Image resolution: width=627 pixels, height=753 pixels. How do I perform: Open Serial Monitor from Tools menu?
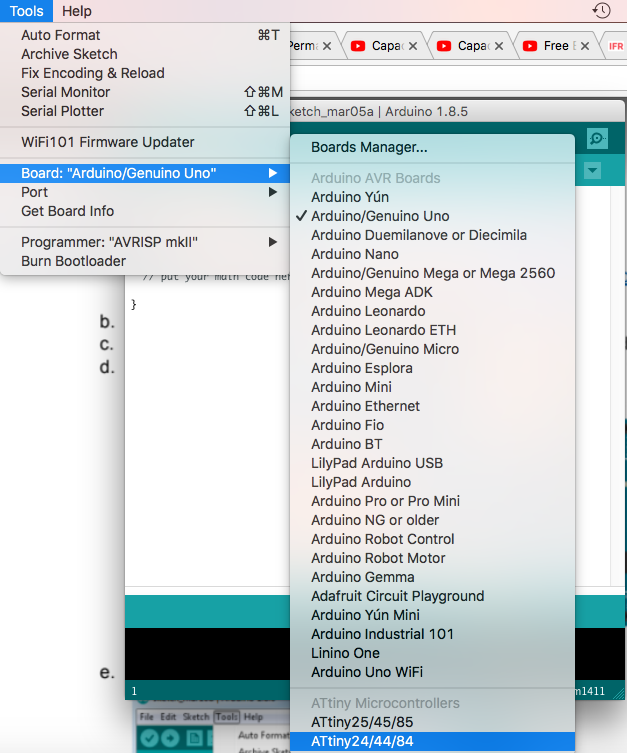point(145,92)
